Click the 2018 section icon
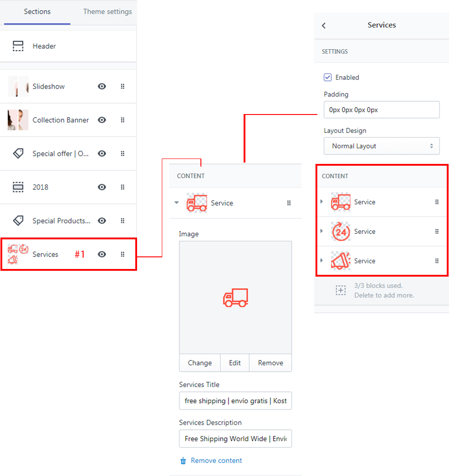The height and width of the screenshot is (476, 449). (x=18, y=187)
